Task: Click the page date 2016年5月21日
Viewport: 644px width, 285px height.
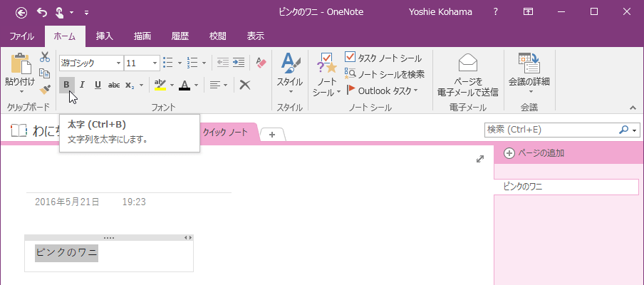Action: click(67, 202)
